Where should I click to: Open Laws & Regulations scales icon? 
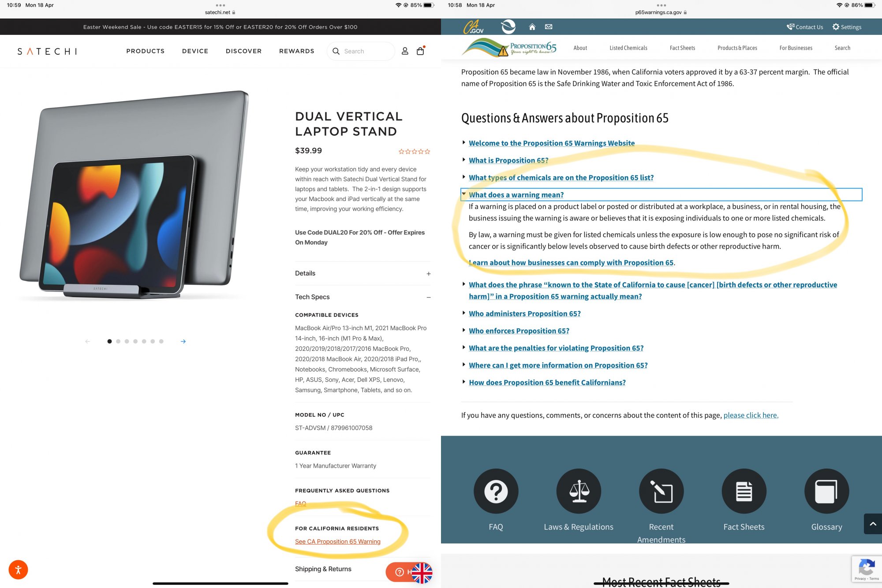tap(579, 491)
